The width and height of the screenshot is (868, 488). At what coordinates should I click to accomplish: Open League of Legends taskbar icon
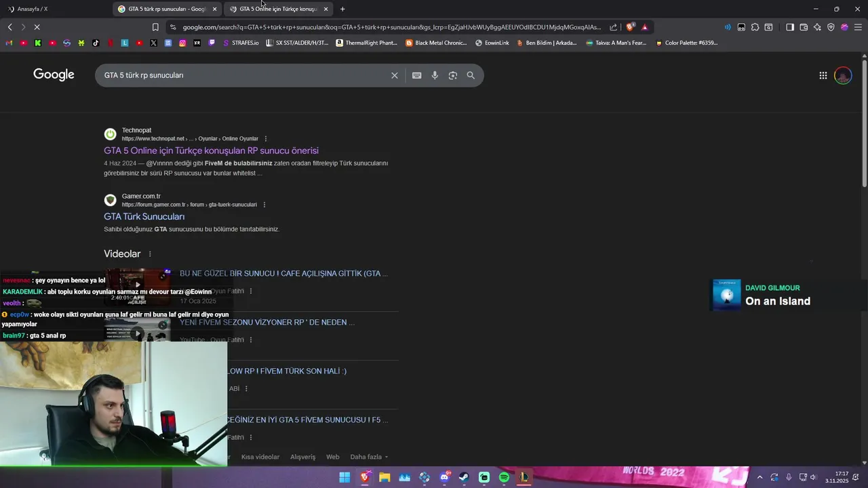(524, 477)
